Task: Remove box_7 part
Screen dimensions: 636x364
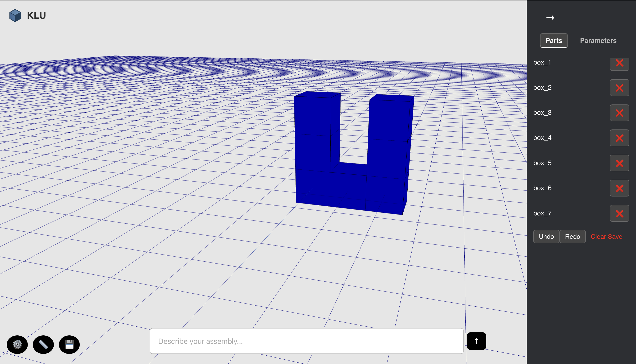Action: [619, 213]
